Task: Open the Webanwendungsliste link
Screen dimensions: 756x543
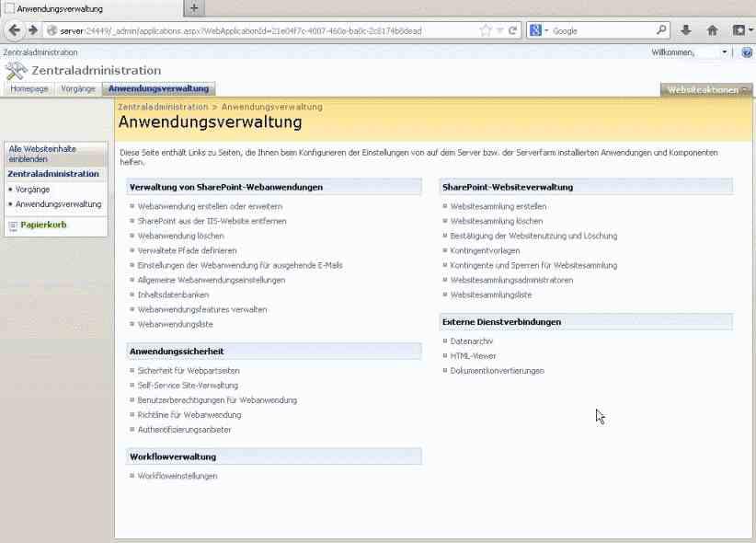Action: (x=175, y=324)
